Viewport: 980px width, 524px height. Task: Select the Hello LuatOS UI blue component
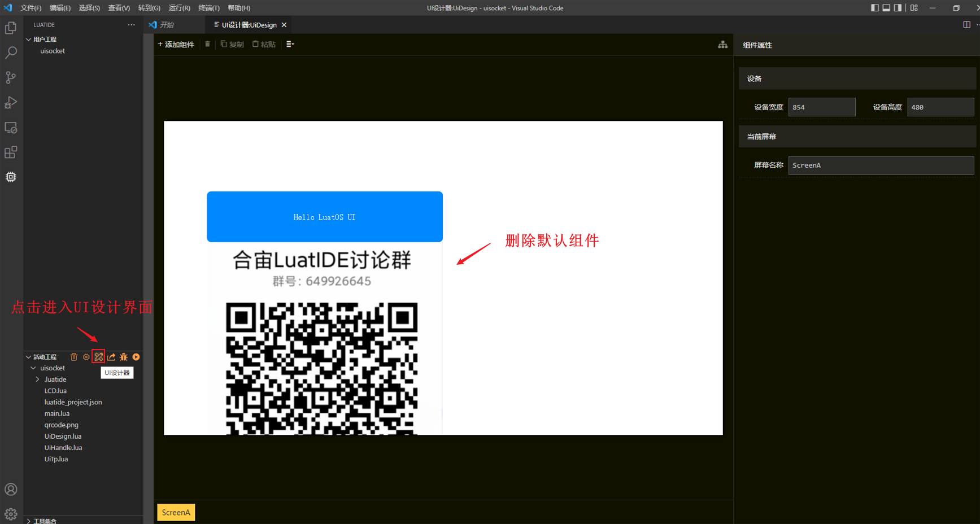click(x=325, y=217)
